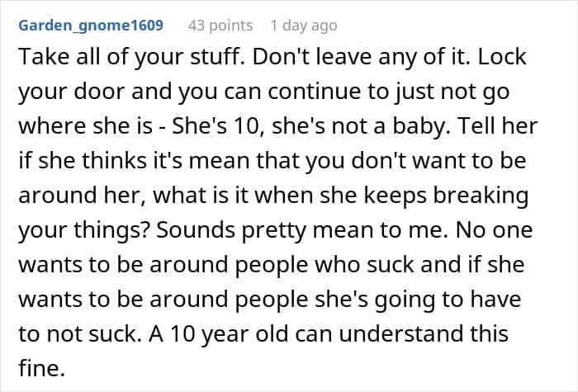The image size is (578, 392).
Task: Open the Garden_gnome1609 user profile
Action: tap(90, 25)
